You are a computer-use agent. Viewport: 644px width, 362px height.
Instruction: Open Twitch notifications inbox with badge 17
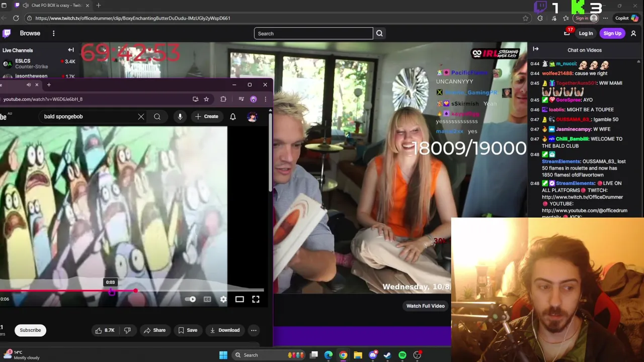(567, 33)
